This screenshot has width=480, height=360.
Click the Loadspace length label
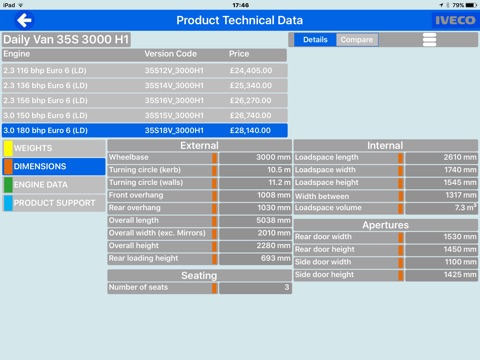coord(327,157)
